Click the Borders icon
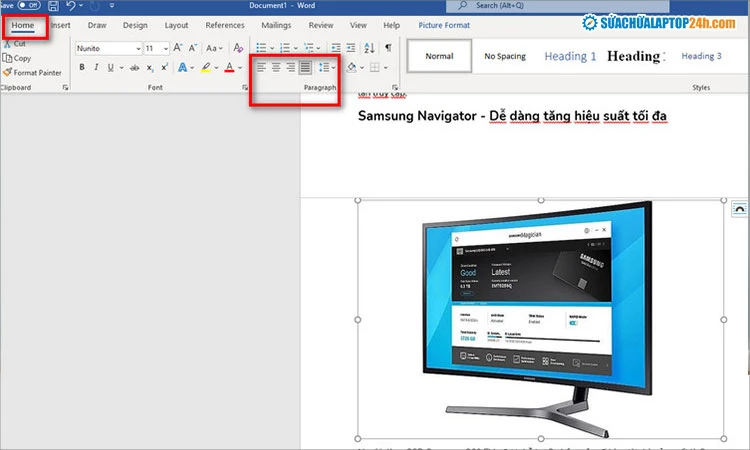 click(x=375, y=67)
